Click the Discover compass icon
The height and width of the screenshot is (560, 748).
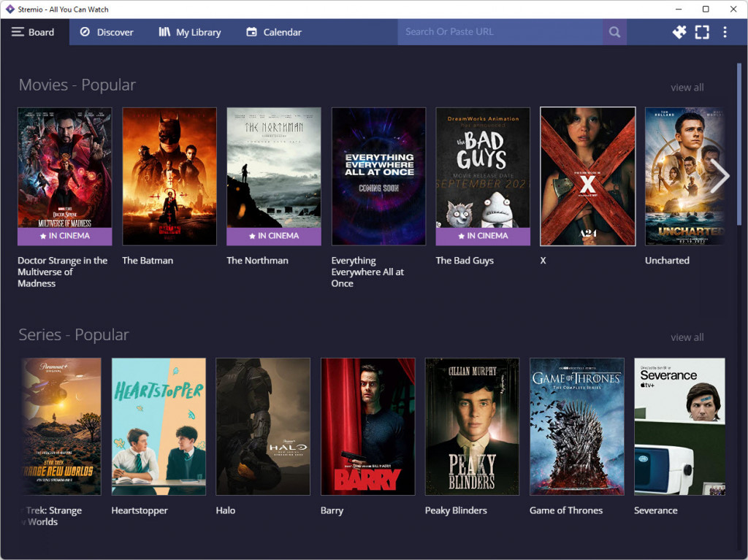tap(85, 32)
